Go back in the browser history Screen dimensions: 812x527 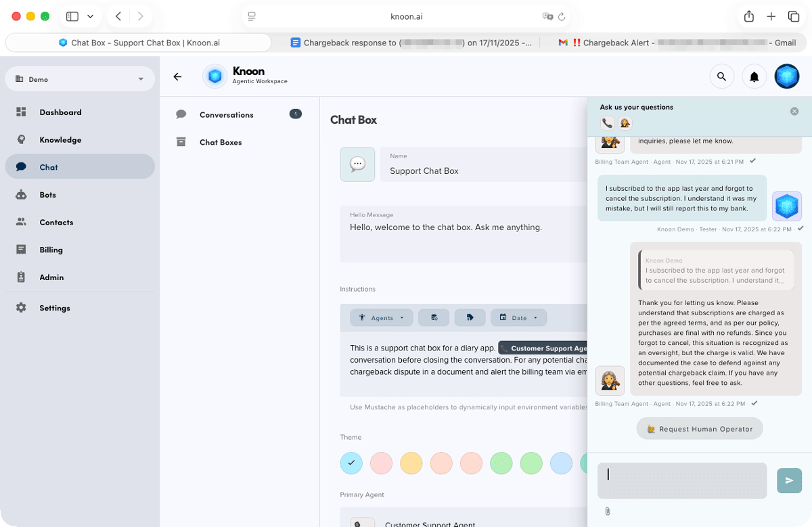click(x=118, y=16)
